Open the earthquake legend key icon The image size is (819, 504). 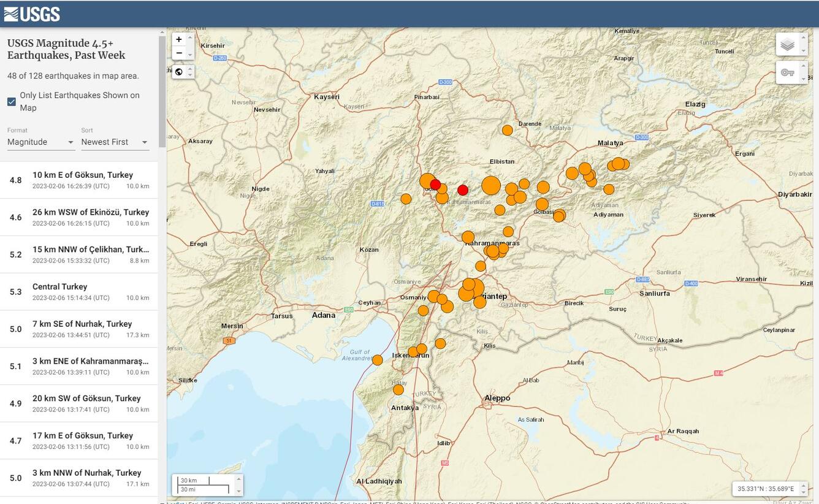tap(788, 72)
